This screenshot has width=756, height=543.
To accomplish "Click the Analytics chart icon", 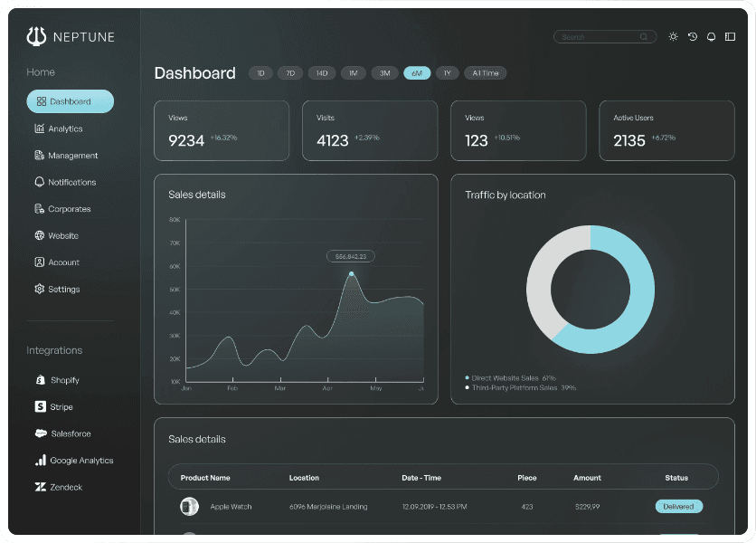I will click(40, 129).
